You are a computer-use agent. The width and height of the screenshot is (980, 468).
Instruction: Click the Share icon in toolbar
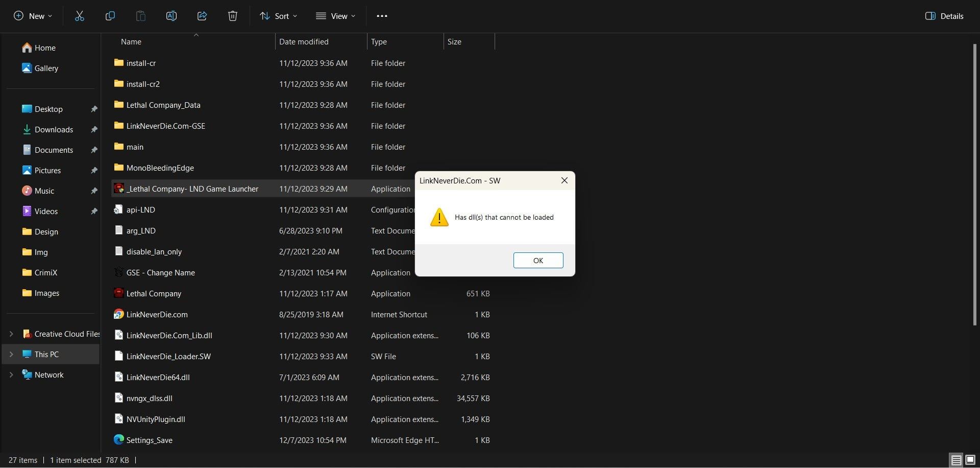coord(202,16)
